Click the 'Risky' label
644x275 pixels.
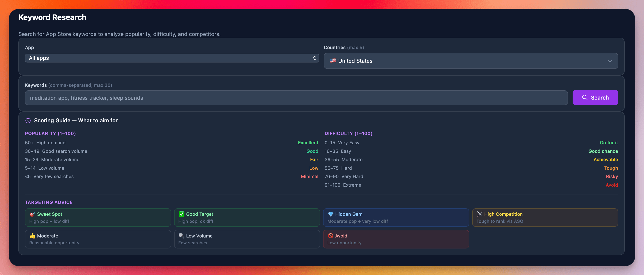pyautogui.click(x=612, y=176)
